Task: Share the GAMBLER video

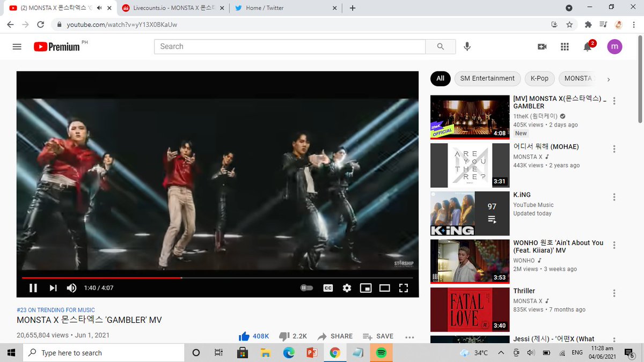Action: [335, 336]
